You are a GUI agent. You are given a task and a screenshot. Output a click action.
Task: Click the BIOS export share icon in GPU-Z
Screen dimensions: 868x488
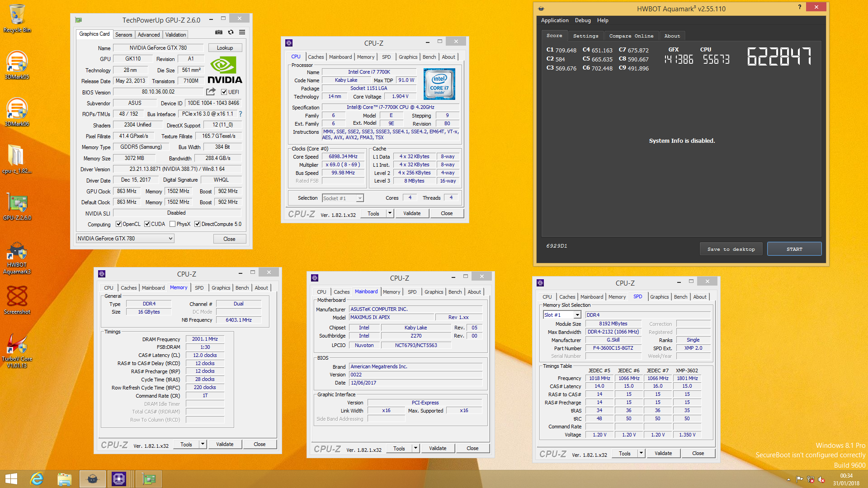(211, 92)
